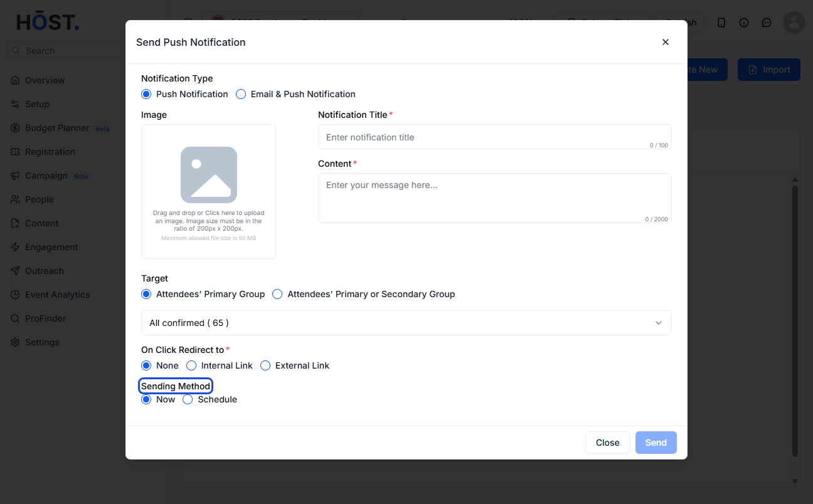Viewport: 813px width, 504px height.
Task: Click the Overview home icon
Action: click(x=15, y=80)
